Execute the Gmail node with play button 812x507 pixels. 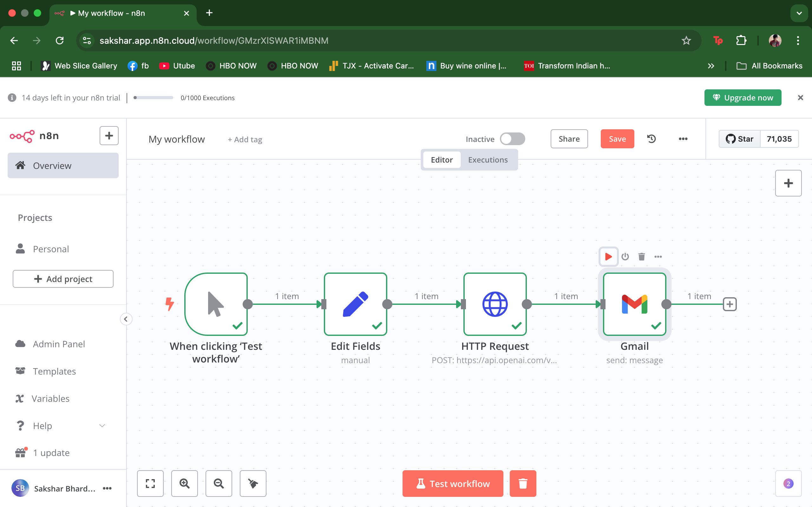(608, 257)
